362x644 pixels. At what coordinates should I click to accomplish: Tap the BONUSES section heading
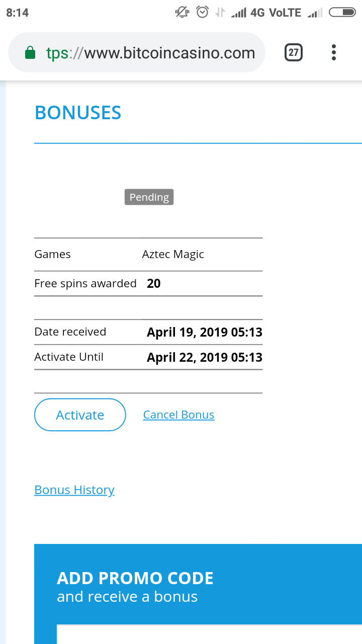pyautogui.click(x=78, y=113)
